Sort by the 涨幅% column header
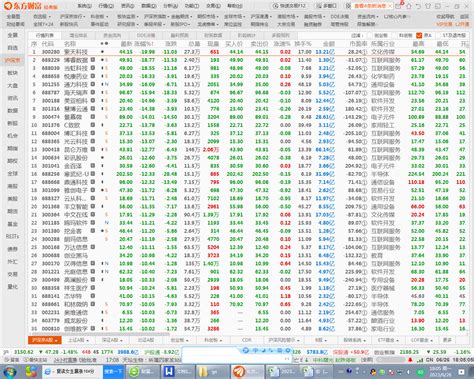Screen dimensions: 474x379 pos(144,44)
